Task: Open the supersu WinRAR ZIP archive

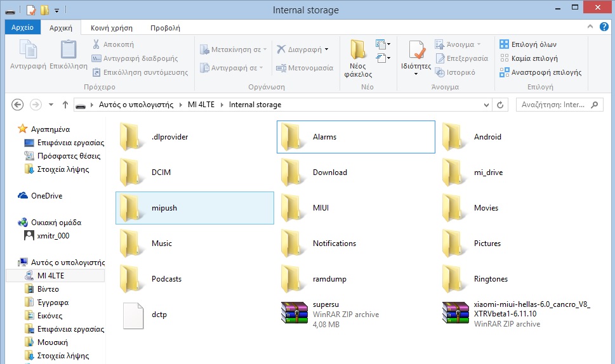Action: point(294,315)
